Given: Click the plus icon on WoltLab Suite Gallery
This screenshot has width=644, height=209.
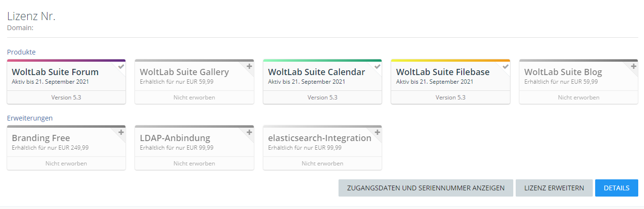Looking at the screenshot, I should [x=249, y=66].
